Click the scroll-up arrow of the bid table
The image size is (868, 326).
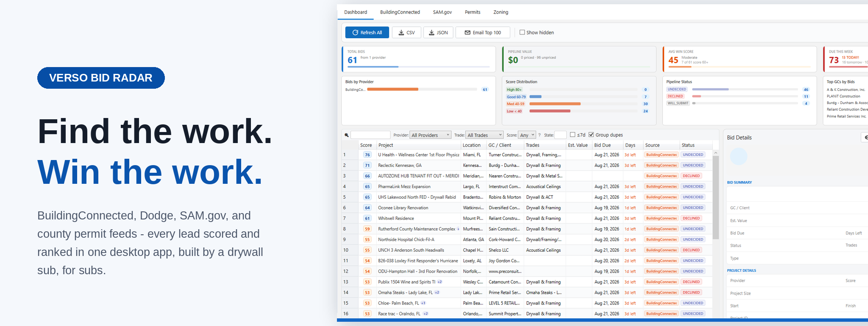(x=715, y=153)
